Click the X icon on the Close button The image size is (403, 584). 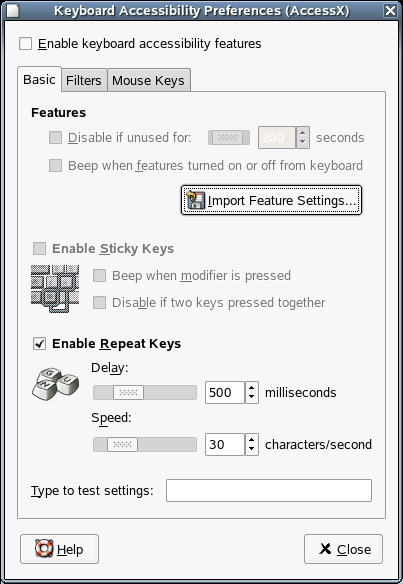[325, 549]
